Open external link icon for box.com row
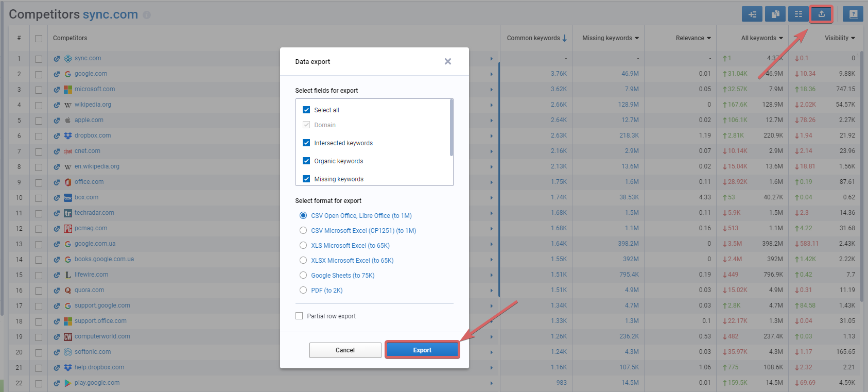The height and width of the screenshot is (392, 868). click(57, 198)
